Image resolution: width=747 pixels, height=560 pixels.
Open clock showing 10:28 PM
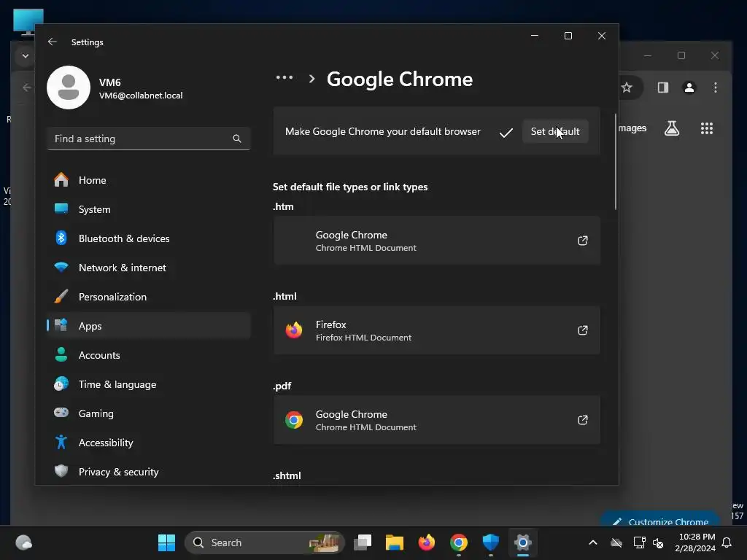click(x=695, y=542)
